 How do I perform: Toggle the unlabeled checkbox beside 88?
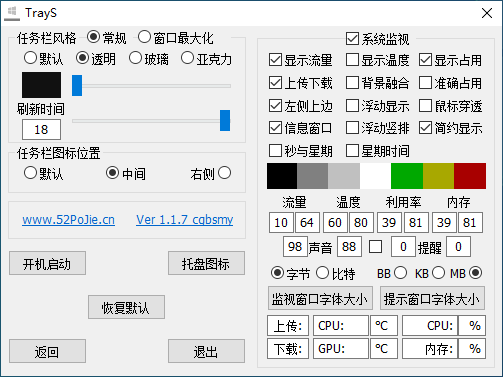point(375,247)
